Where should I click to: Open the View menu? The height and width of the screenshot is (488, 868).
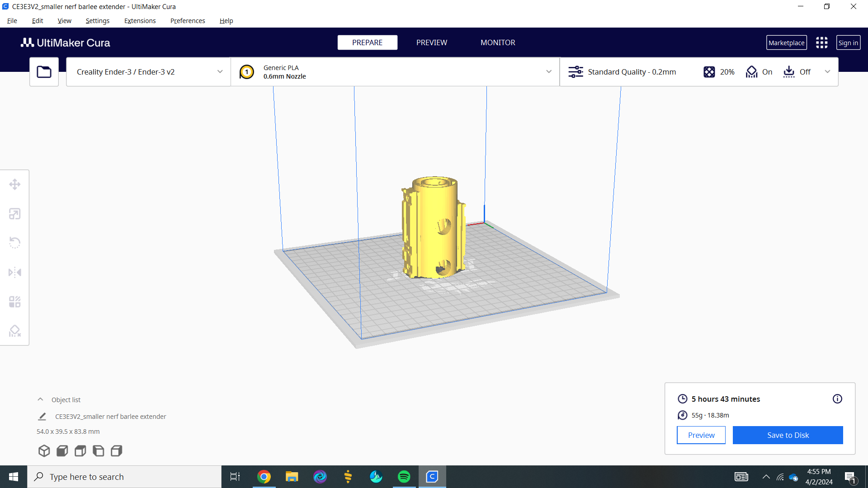tap(65, 21)
